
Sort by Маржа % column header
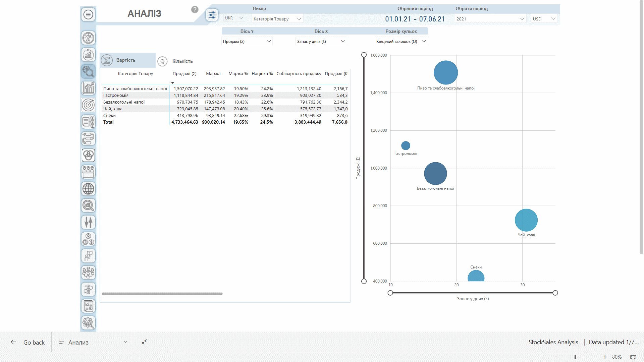238,73
